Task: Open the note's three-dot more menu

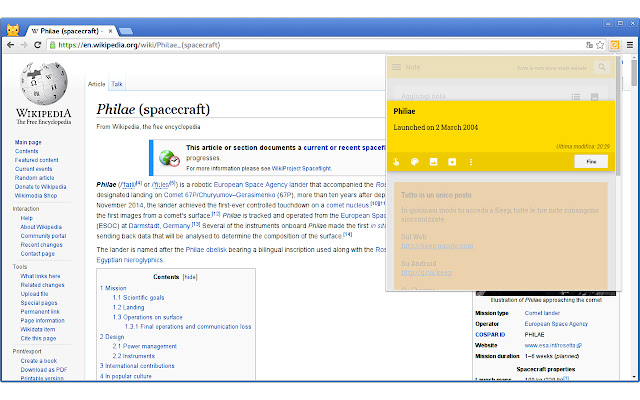Action: coord(471,161)
